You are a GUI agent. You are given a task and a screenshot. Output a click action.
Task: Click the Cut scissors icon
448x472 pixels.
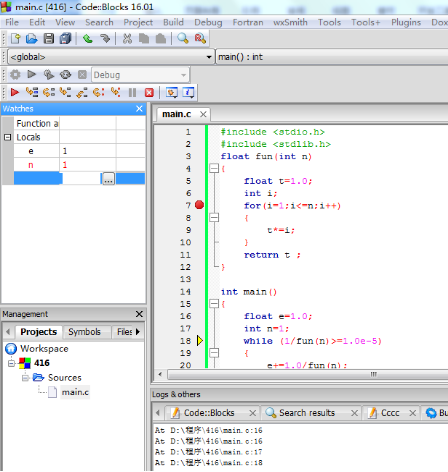(127, 39)
